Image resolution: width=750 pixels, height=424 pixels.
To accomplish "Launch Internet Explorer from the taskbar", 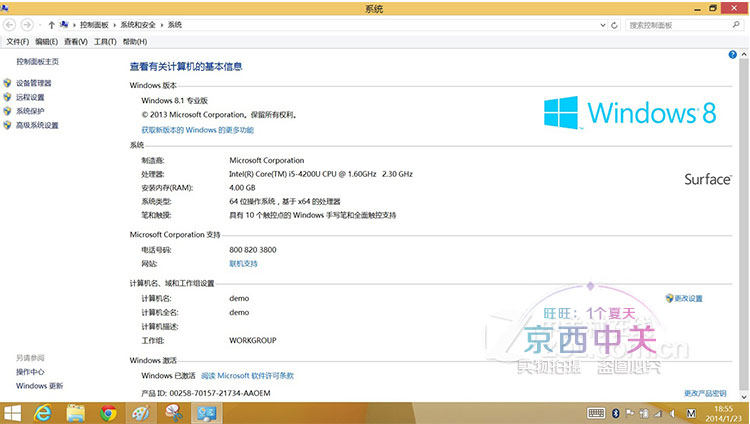I will [x=43, y=413].
